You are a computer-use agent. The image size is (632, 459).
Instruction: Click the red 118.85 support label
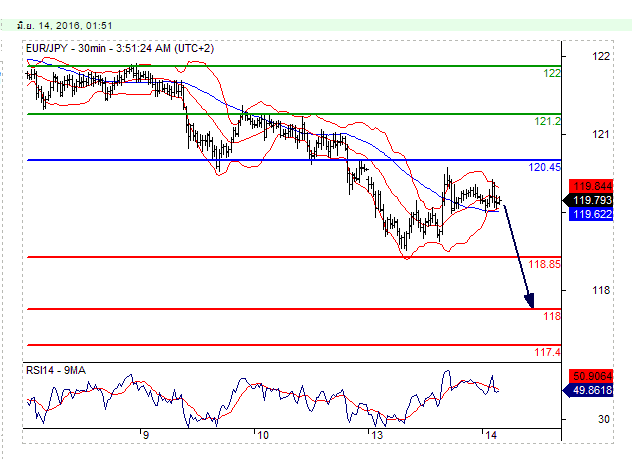coord(544,264)
